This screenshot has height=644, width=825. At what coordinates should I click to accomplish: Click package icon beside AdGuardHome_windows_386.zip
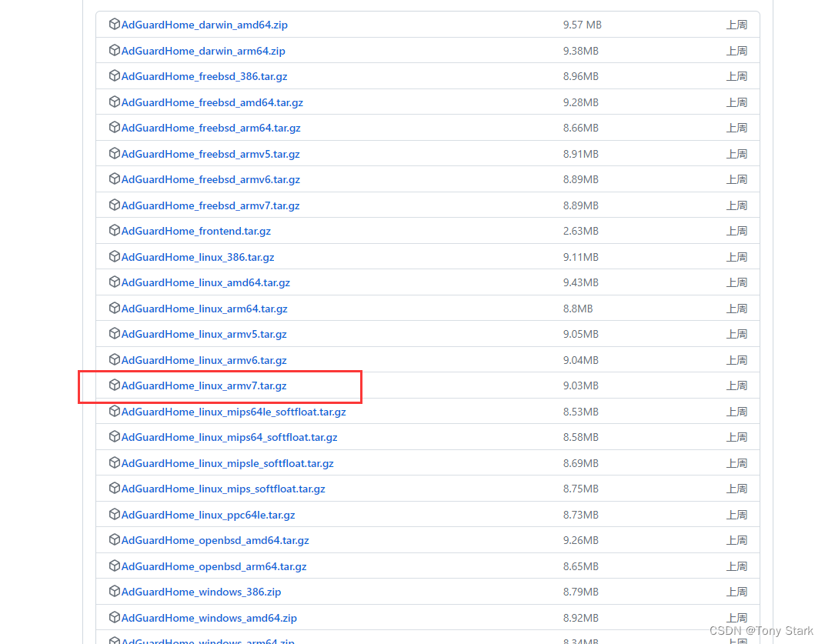pos(114,592)
